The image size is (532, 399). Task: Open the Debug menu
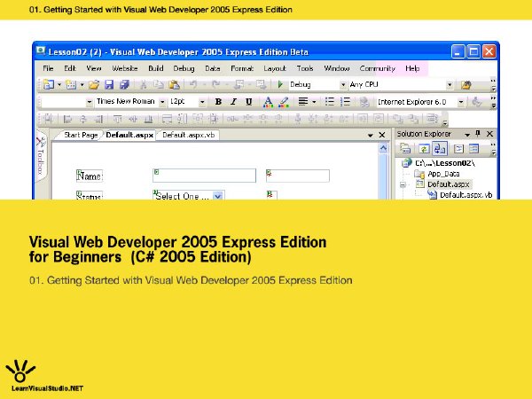pos(184,68)
